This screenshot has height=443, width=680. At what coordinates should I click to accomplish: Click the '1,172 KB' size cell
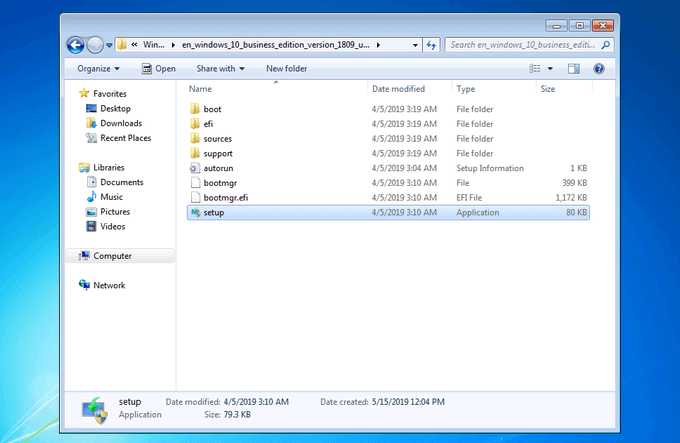pyautogui.click(x=571, y=198)
